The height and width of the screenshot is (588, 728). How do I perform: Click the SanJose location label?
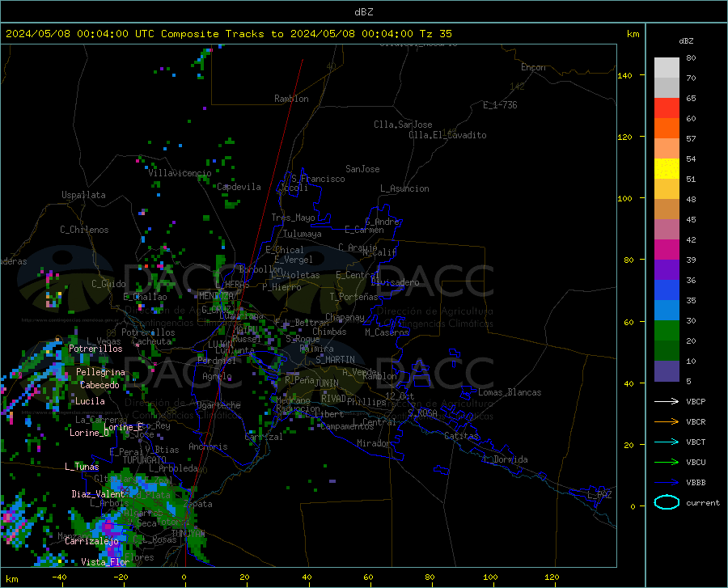click(362, 169)
